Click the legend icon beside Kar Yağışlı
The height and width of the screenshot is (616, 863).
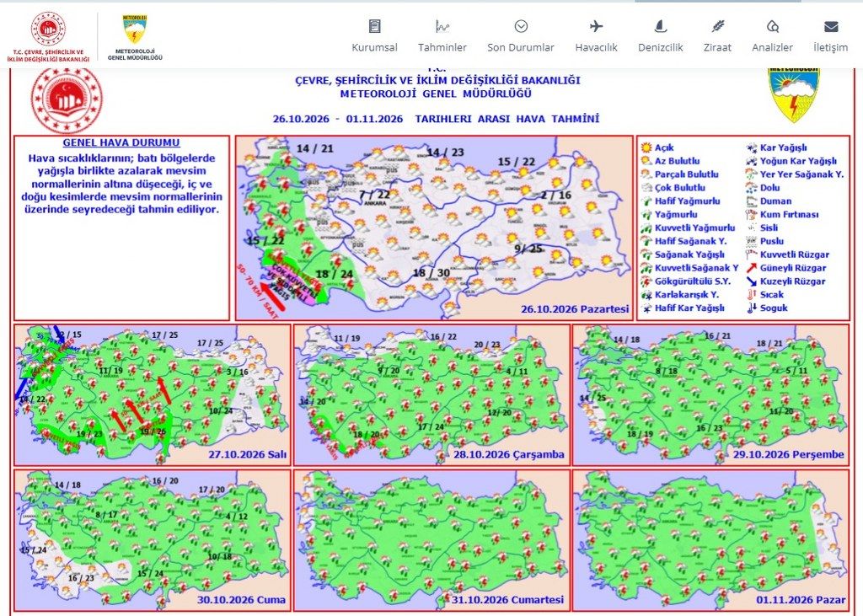point(752,147)
